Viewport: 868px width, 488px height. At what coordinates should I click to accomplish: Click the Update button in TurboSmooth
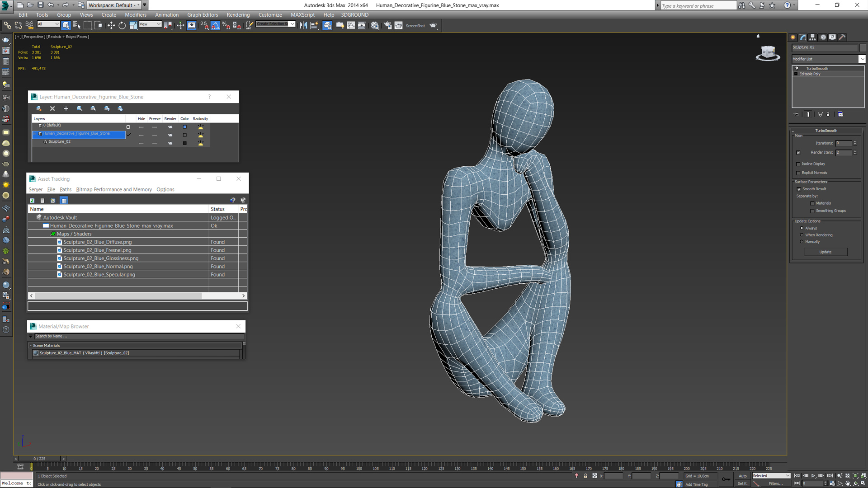(x=825, y=252)
